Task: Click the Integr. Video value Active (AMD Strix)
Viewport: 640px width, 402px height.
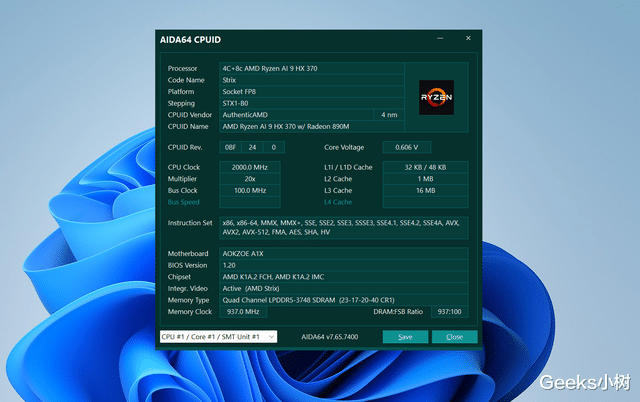Action: point(344,289)
